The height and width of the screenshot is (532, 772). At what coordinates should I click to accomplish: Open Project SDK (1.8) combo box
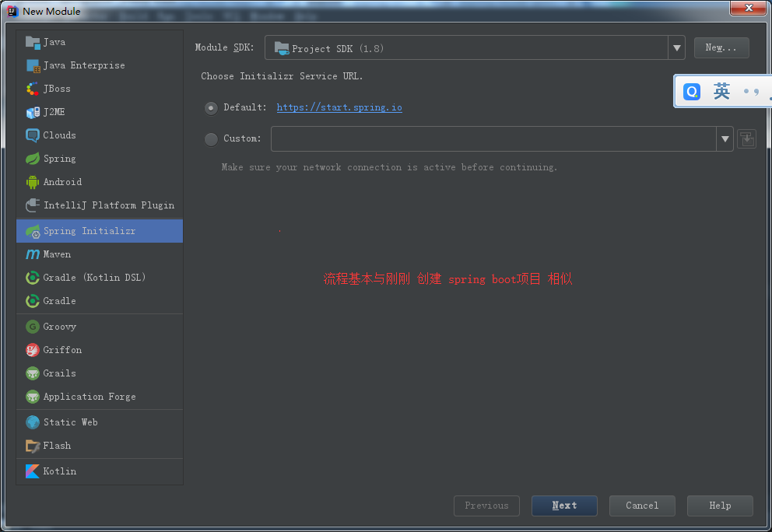pos(475,47)
